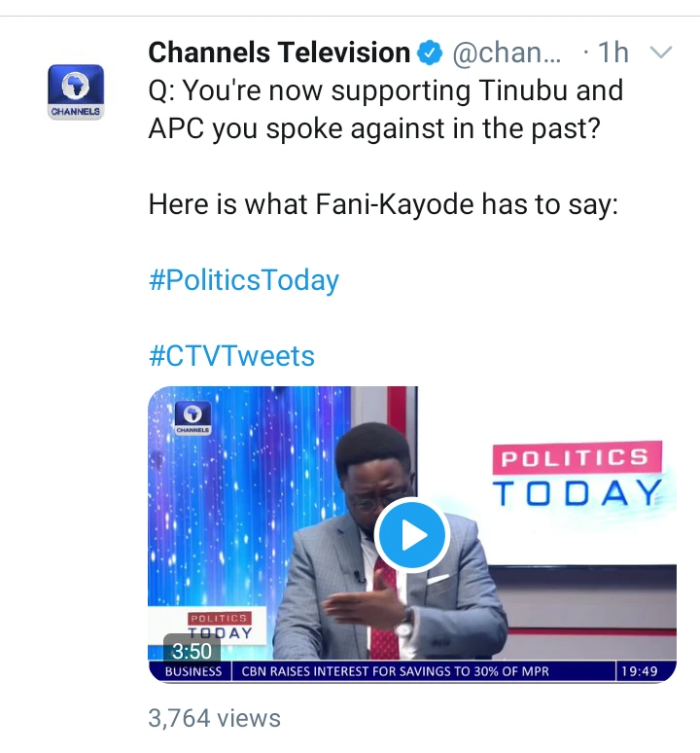Click the "Here is what Fani-Kayode" text line
This screenshot has width=700, height=753.
pos(383,205)
